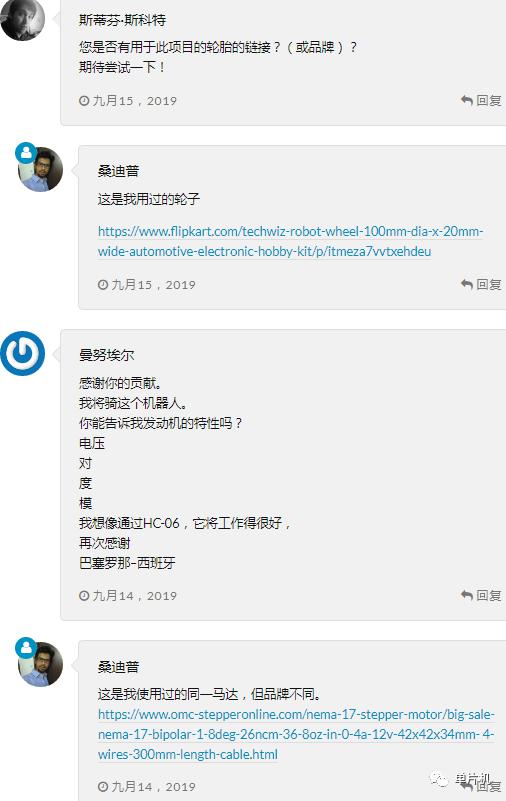Open 斯蒂芬·斯科特's grayscale avatar photo
The height and width of the screenshot is (801, 506).
pyautogui.click(x=22, y=19)
